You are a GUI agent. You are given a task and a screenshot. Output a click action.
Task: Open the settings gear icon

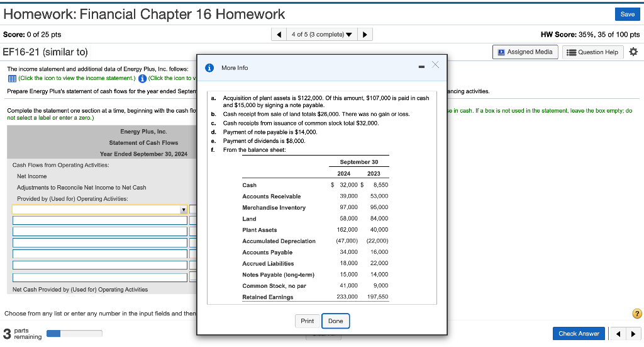click(633, 52)
